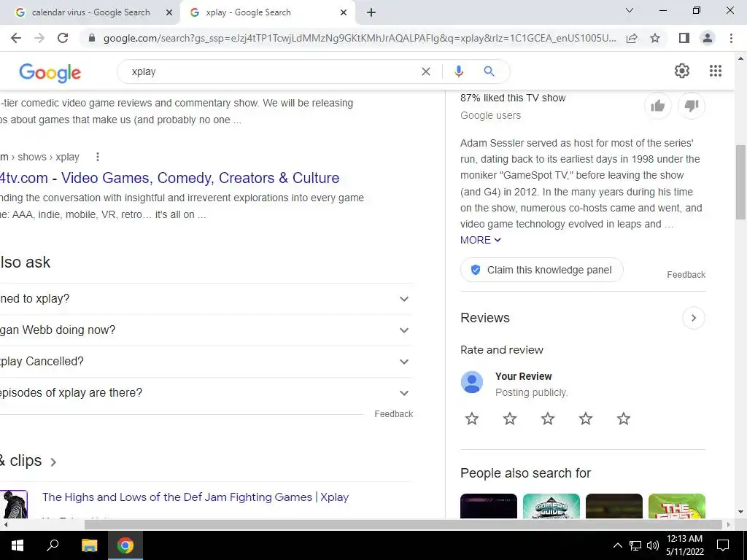Rate the show four stars

(586, 419)
